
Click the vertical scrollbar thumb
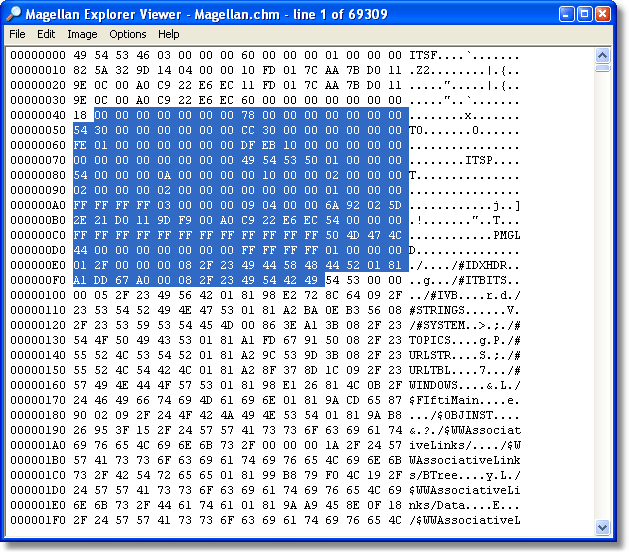point(602,68)
